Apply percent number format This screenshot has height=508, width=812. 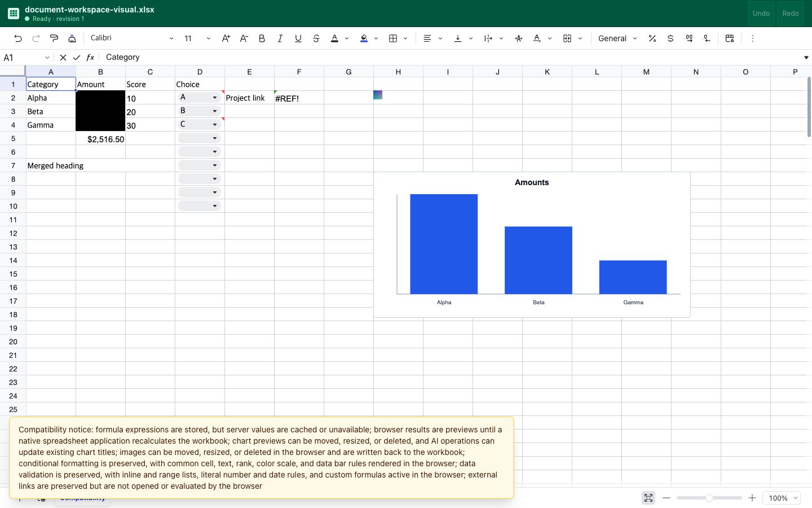pyautogui.click(x=652, y=38)
